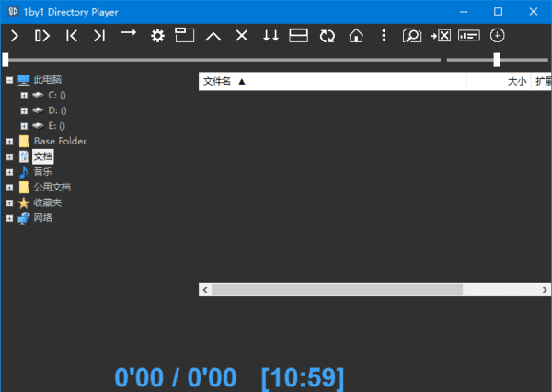The image size is (552, 392).
Task: Click the folder view layout icon
Action: click(x=185, y=35)
